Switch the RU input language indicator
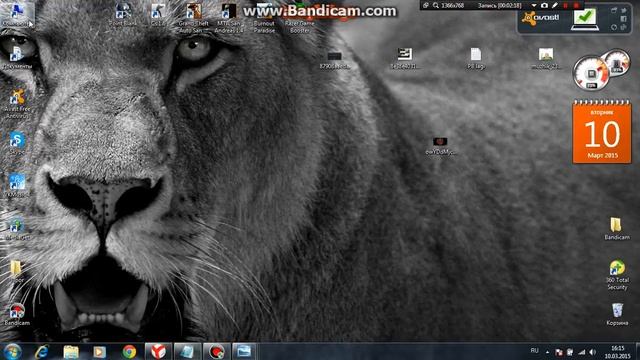640x360 pixels. [x=534, y=351]
